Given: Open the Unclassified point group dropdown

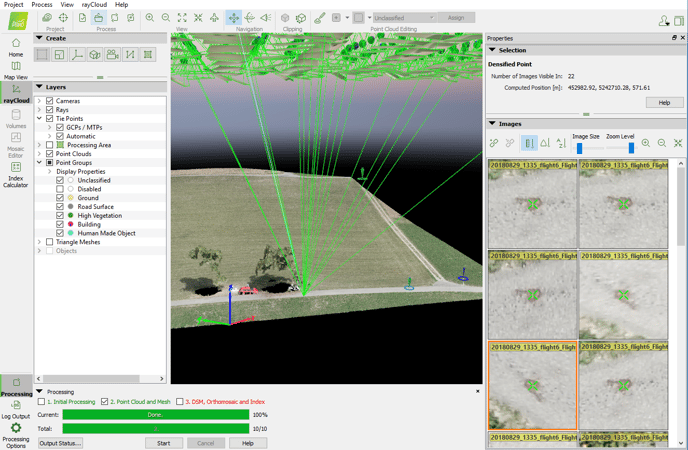Looking at the screenshot, I should (x=404, y=17).
